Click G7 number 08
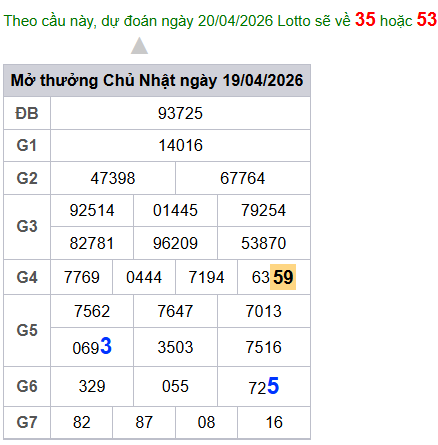This screenshot has width=438, height=445. click(206, 422)
